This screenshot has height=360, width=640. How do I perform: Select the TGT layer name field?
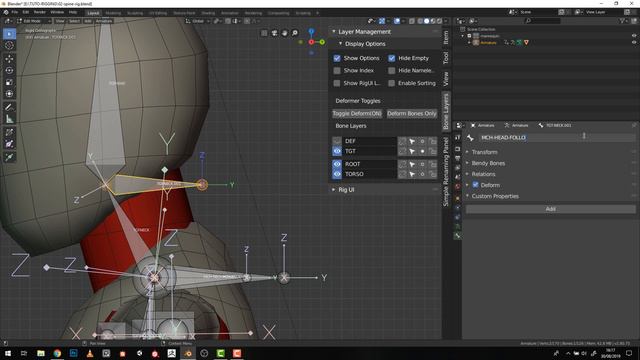369,151
